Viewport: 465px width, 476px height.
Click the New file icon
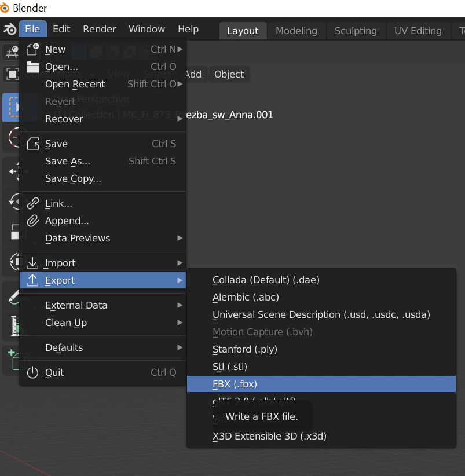click(33, 49)
